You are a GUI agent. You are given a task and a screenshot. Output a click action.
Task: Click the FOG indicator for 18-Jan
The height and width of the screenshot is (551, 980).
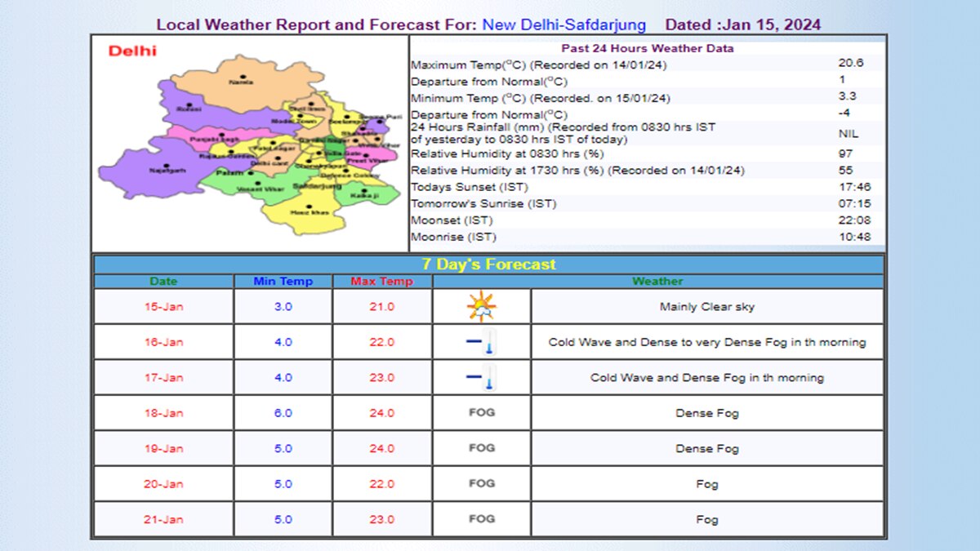481,413
